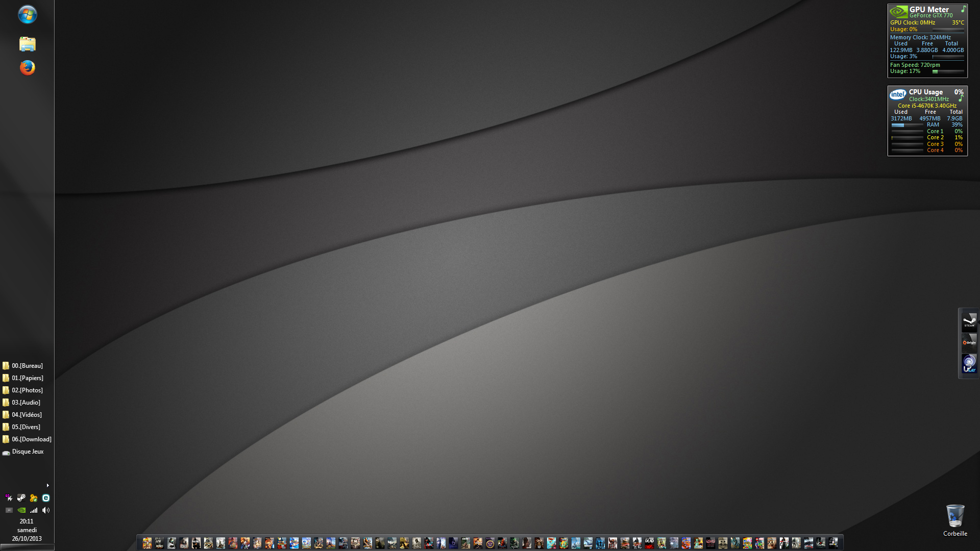Click the ESET antivirus tray icon

tap(46, 498)
